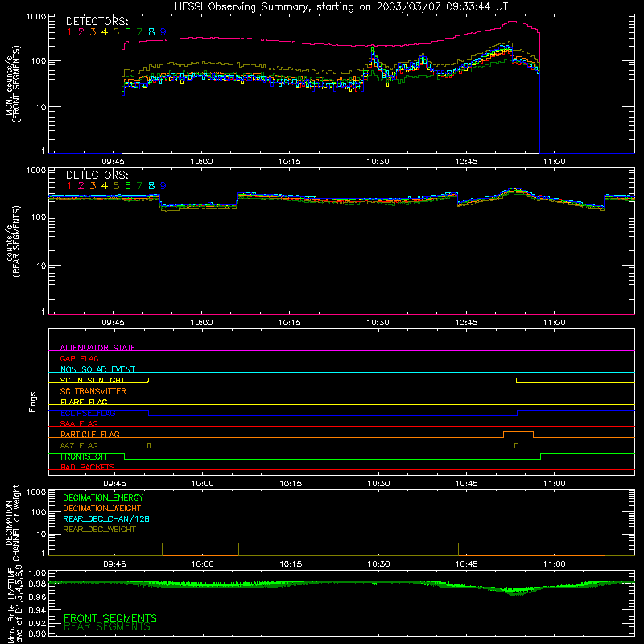Select DETECTORS: label in rear segments plot

click(97, 175)
